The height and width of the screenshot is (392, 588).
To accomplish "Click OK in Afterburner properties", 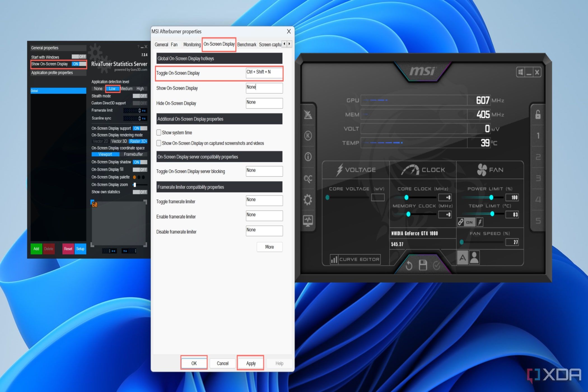I will [194, 363].
